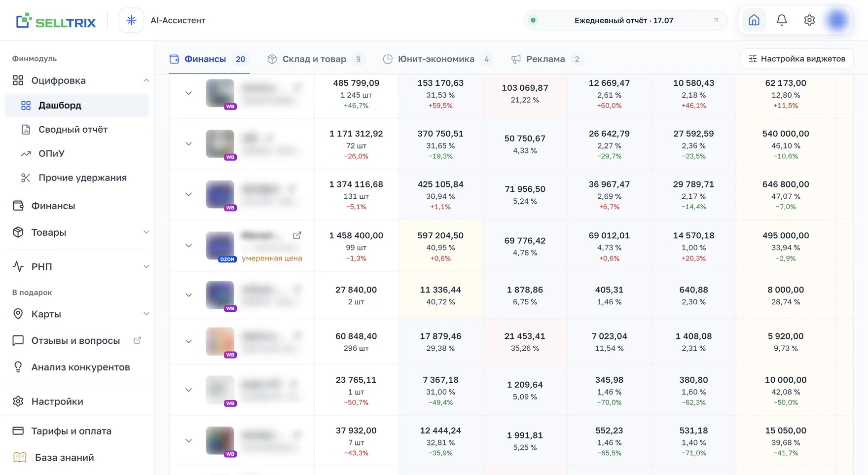Click the SELLTRIX logo
The image size is (868, 475).
point(56,21)
